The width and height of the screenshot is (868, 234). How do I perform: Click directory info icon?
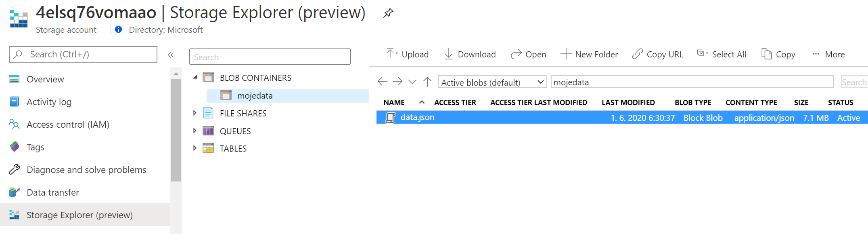119,30
